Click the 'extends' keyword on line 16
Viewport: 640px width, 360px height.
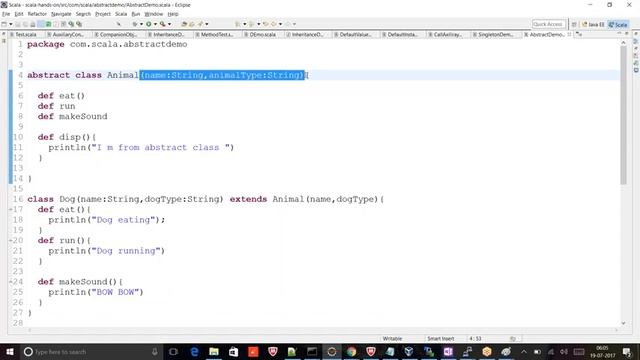coord(248,199)
